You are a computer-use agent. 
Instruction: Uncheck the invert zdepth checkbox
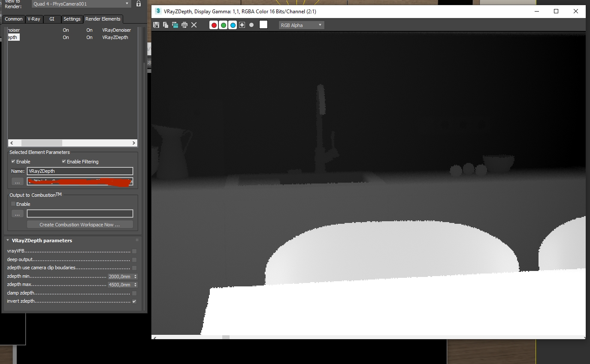click(134, 301)
